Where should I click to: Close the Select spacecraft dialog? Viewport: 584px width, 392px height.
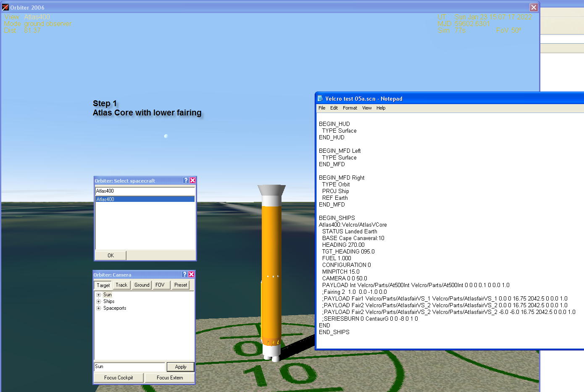[x=192, y=180]
